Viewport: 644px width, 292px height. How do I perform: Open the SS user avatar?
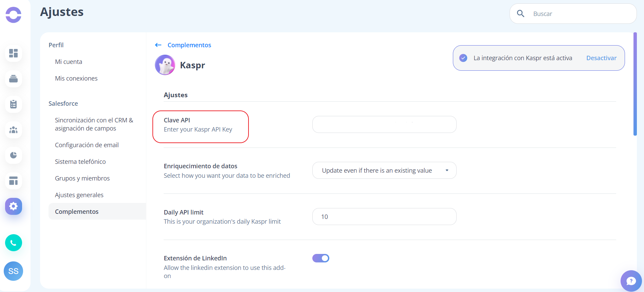[x=14, y=271]
